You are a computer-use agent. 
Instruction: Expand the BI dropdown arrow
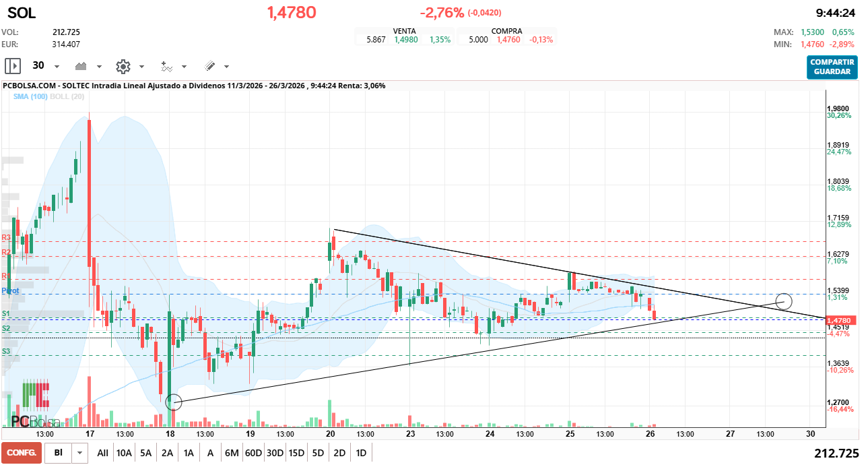81,454
